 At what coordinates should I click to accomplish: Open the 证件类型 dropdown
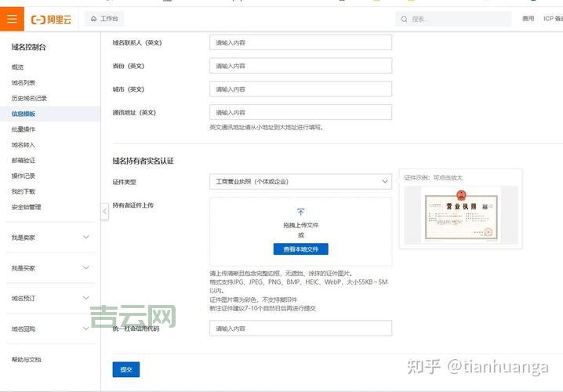[x=300, y=182]
